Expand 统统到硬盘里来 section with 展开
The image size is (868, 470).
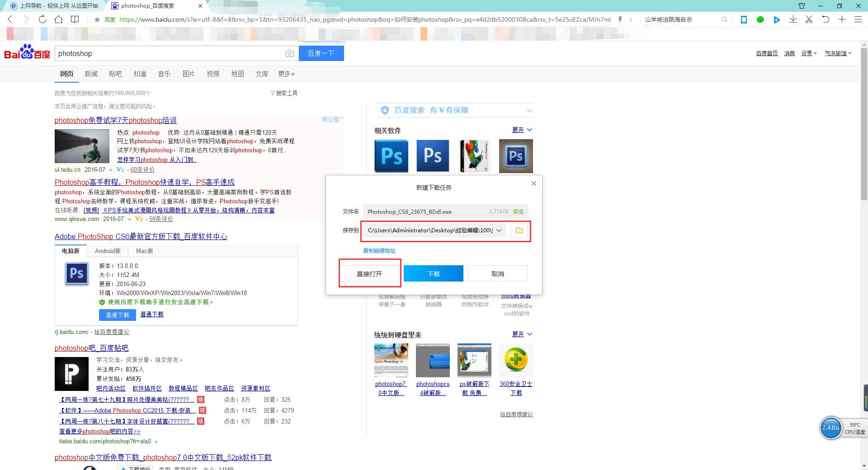[x=522, y=334]
